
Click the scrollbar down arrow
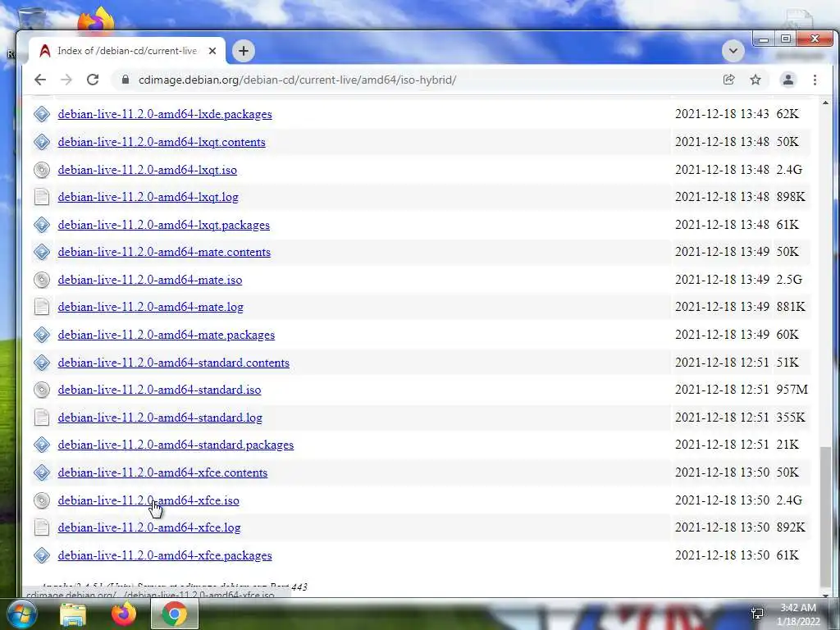tap(825, 595)
